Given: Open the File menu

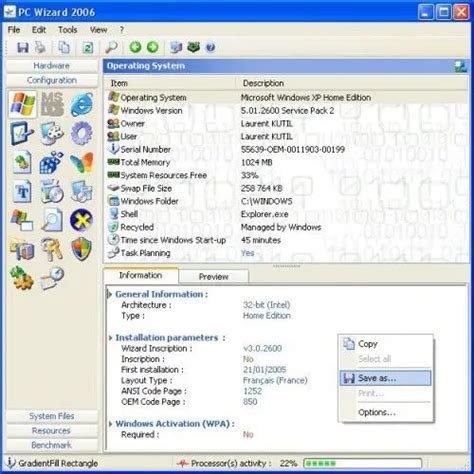Looking at the screenshot, I should point(14,30).
